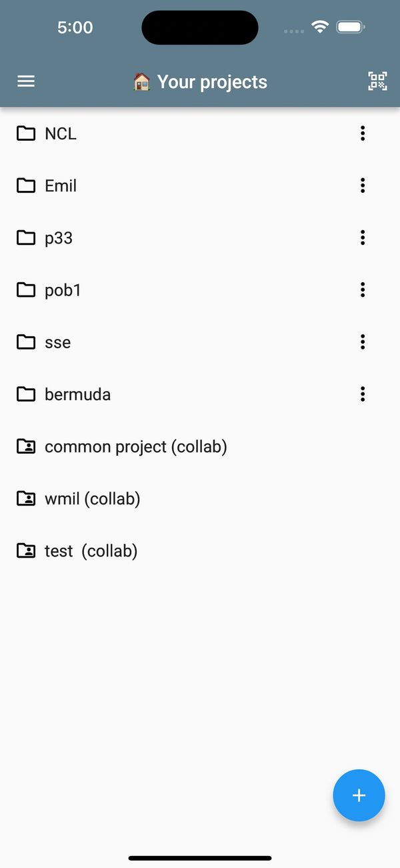Open the common project (collab) entry
This screenshot has width=400, height=868.
point(136,446)
